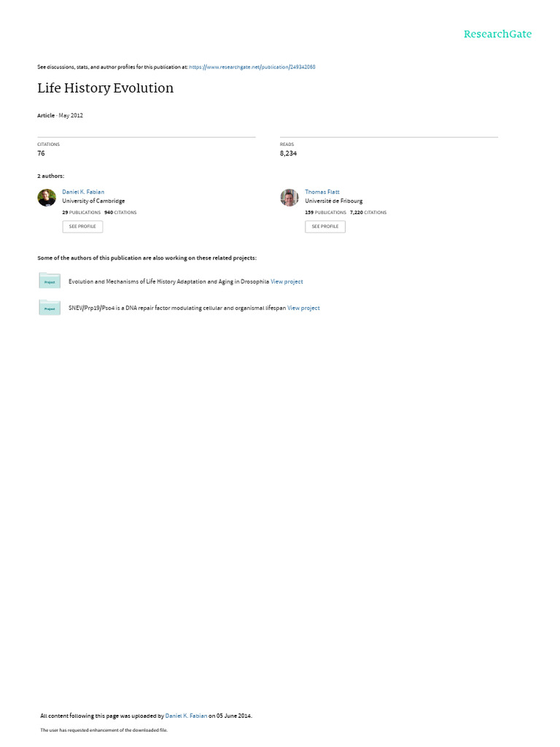Click SEE PROFILE under Thomas Flatt
This screenshot has width=560, height=747.
click(x=324, y=226)
